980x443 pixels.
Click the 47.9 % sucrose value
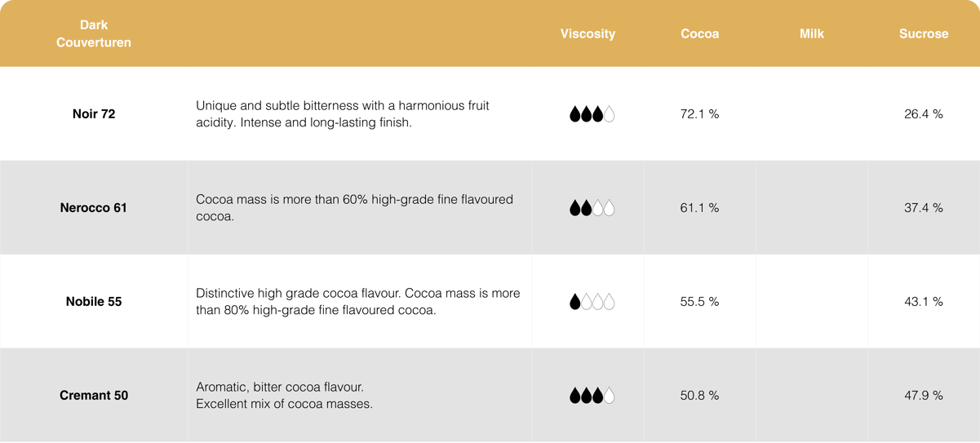(x=923, y=396)
